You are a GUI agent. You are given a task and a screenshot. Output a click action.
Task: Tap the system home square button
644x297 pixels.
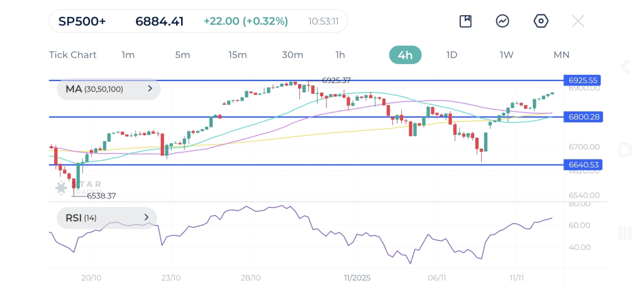[625, 150]
